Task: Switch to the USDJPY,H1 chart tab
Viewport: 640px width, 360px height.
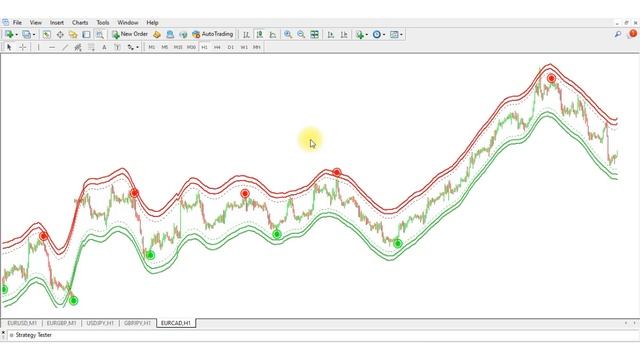Action: click(100, 323)
